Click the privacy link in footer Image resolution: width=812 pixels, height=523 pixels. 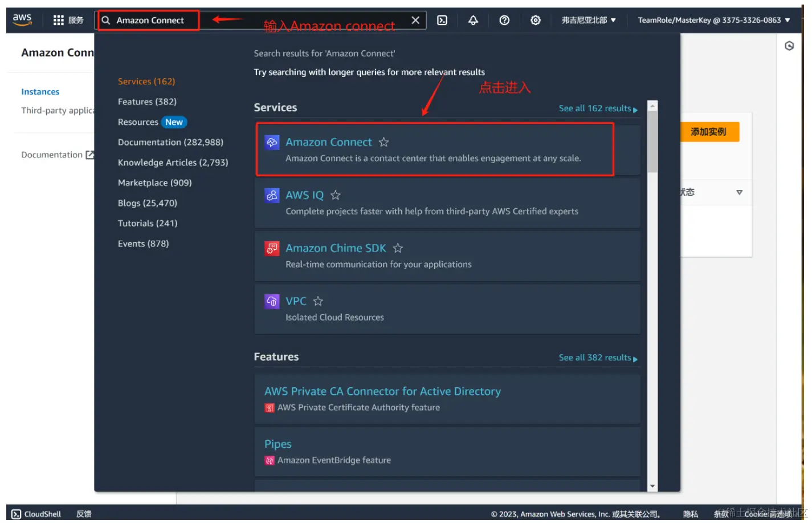click(x=691, y=514)
